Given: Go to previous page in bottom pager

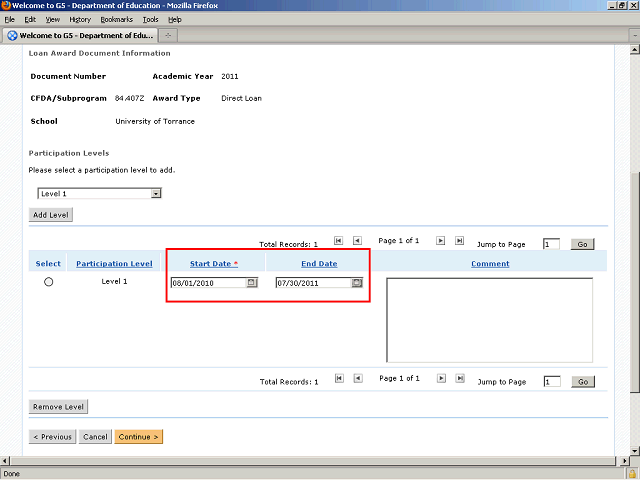Looking at the screenshot, I should (358, 378).
